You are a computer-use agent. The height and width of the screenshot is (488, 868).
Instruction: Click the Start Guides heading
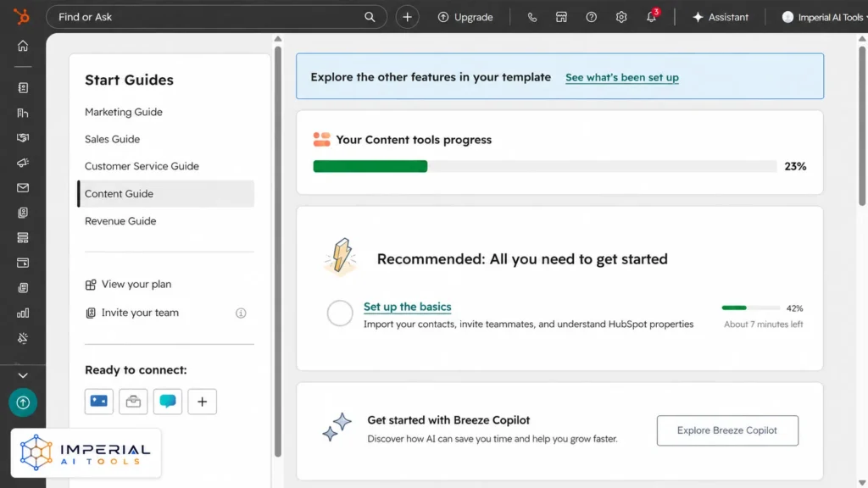tap(129, 80)
